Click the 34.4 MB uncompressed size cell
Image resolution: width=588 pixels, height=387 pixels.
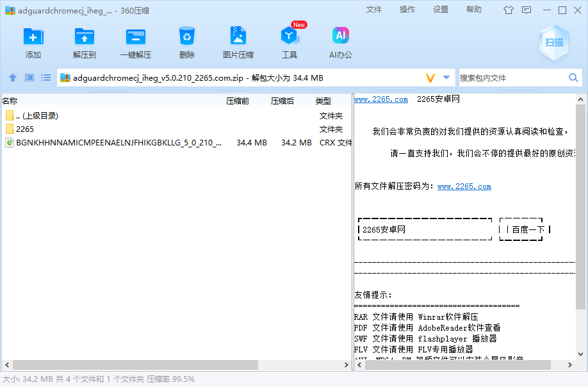[252, 142]
